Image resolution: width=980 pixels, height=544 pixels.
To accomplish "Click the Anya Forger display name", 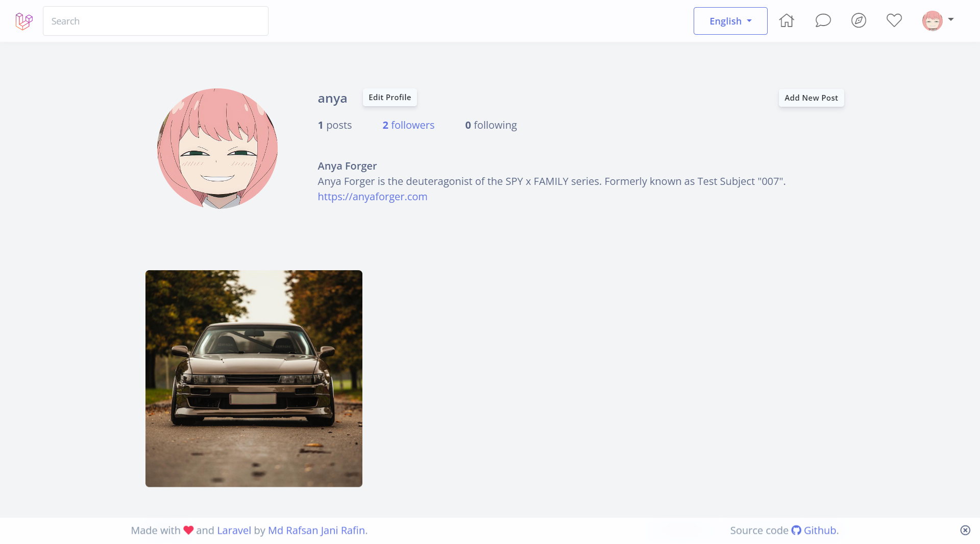I will tap(347, 166).
